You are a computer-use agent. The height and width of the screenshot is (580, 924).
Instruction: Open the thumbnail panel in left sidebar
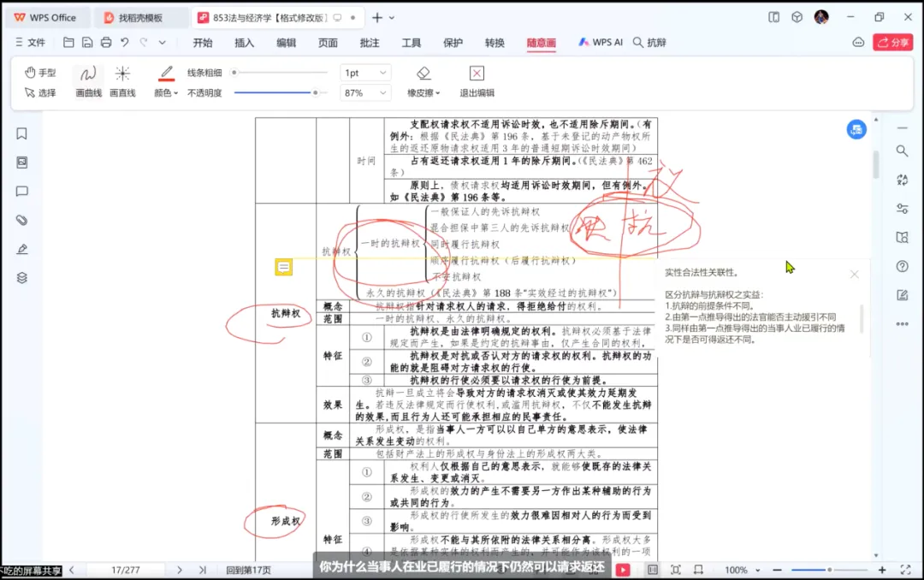tap(21, 163)
